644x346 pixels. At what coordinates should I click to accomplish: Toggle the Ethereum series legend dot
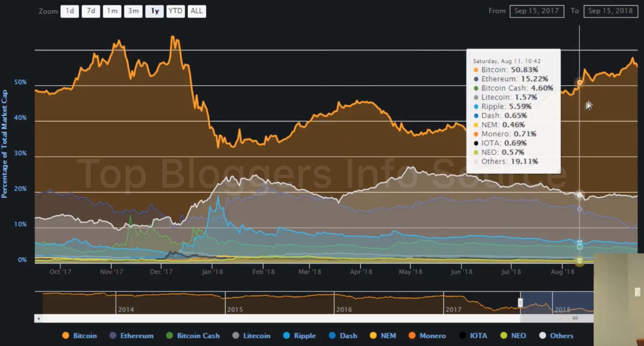(113, 335)
